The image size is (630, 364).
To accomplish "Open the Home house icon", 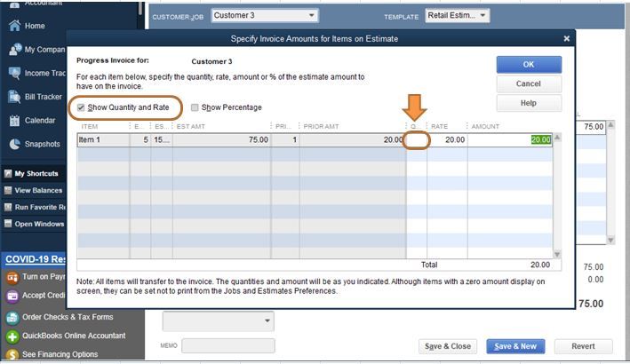I will click(14, 26).
